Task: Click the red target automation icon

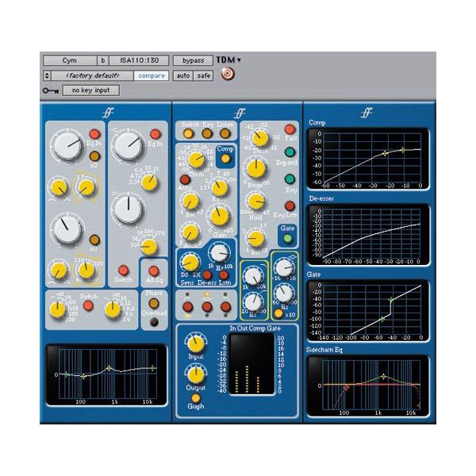Action: [228, 75]
